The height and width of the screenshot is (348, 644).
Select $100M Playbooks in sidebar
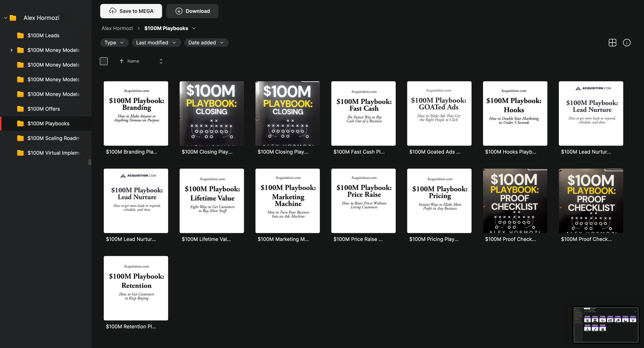click(x=48, y=124)
